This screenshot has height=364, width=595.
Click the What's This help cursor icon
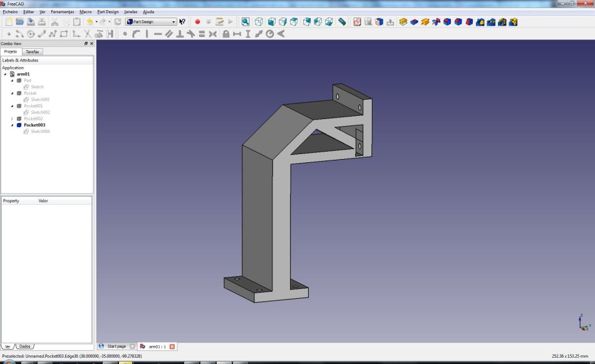[x=182, y=22]
